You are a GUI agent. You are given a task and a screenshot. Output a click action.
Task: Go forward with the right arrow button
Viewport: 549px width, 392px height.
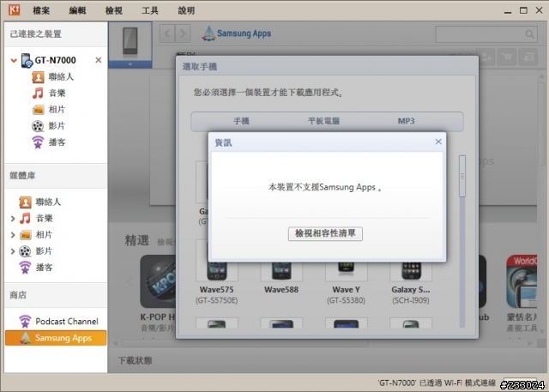click(183, 33)
